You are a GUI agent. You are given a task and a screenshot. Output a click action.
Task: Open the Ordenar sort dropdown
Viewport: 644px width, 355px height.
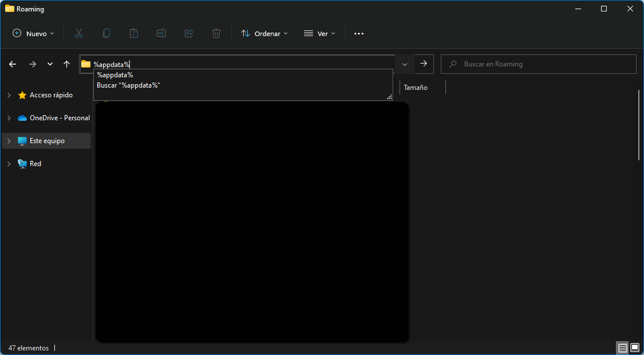pos(264,34)
